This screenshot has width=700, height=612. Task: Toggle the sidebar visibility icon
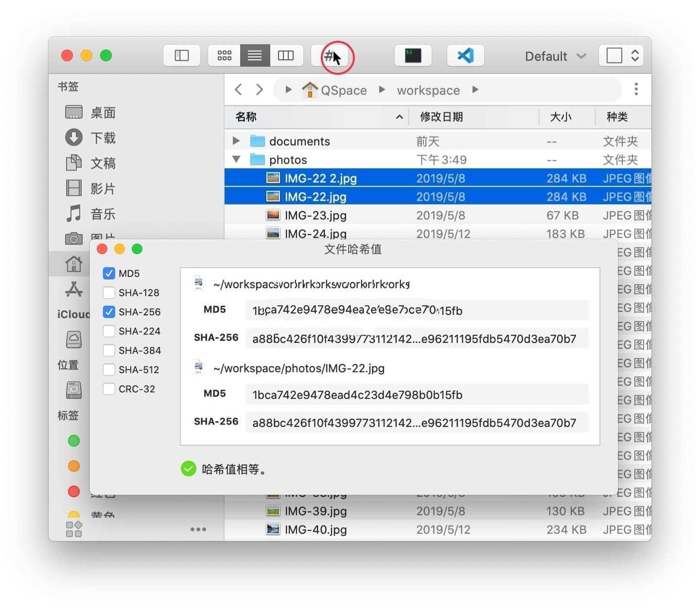(x=181, y=55)
